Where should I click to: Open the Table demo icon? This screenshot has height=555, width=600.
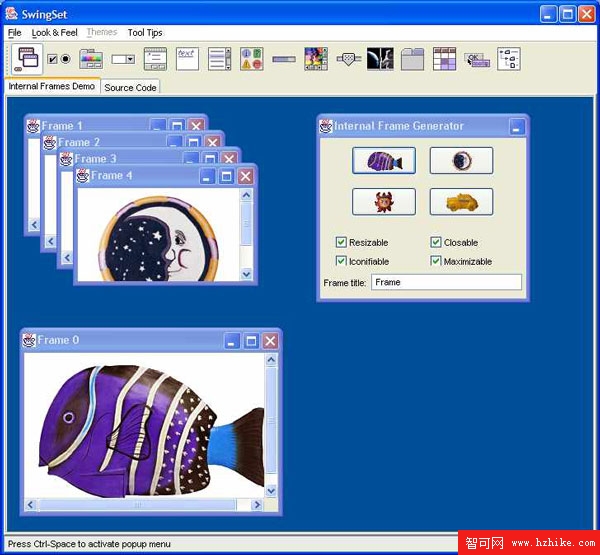click(x=444, y=59)
